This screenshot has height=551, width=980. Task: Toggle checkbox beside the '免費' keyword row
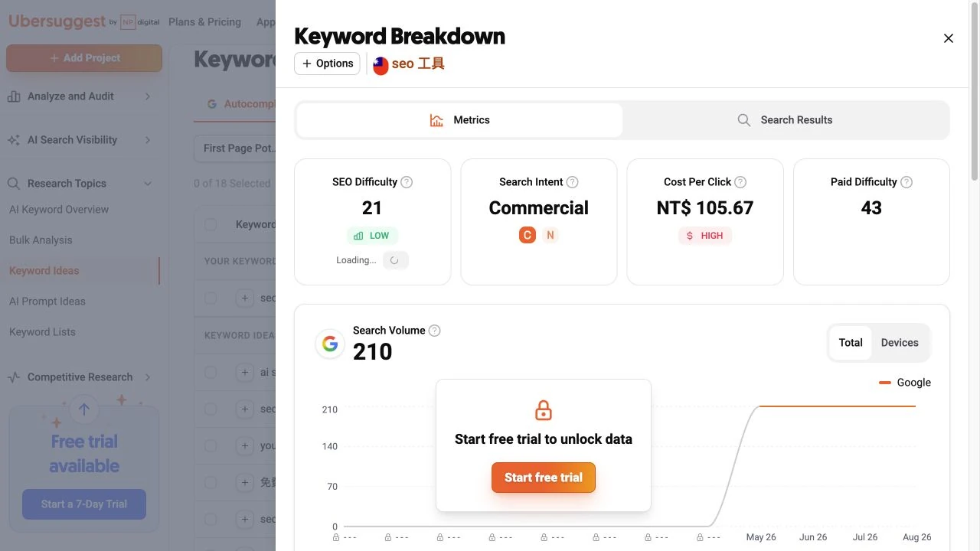pyautogui.click(x=211, y=482)
